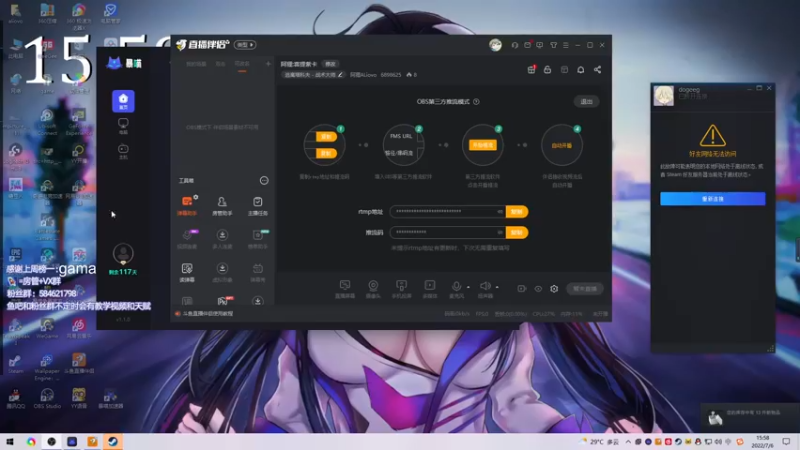The width and height of the screenshot is (800, 450).
Task: Click the monitor feedback icon in title bar
Action: [540, 45]
